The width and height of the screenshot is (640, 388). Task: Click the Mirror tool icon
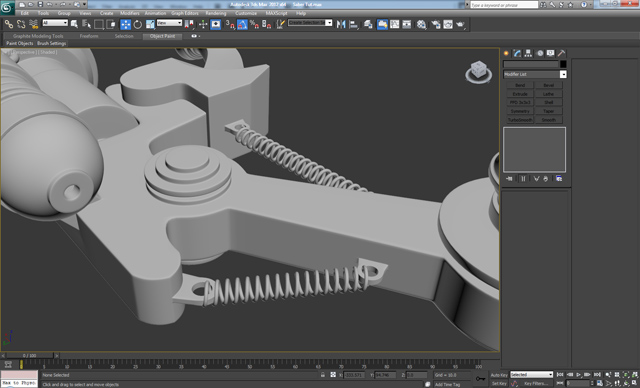coord(341,24)
